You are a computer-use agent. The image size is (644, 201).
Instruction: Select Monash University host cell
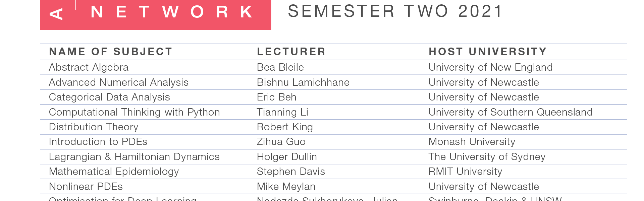pyautogui.click(x=472, y=142)
